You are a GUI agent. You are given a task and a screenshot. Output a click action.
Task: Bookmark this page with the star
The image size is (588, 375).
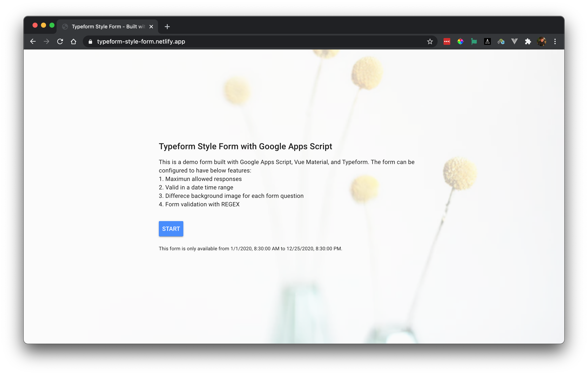point(430,42)
